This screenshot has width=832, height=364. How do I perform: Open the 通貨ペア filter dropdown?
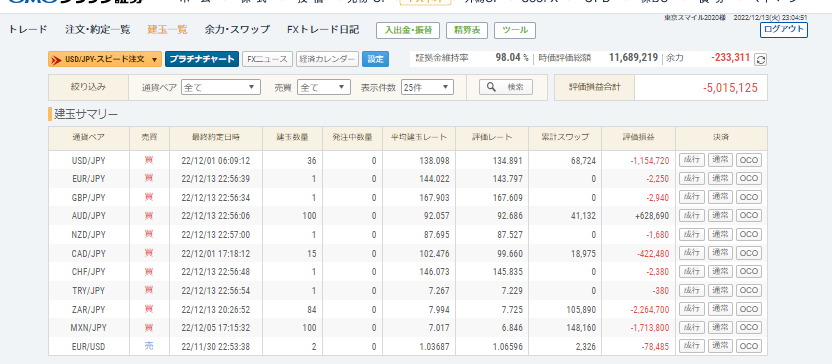pyautogui.click(x=221, y=87)
